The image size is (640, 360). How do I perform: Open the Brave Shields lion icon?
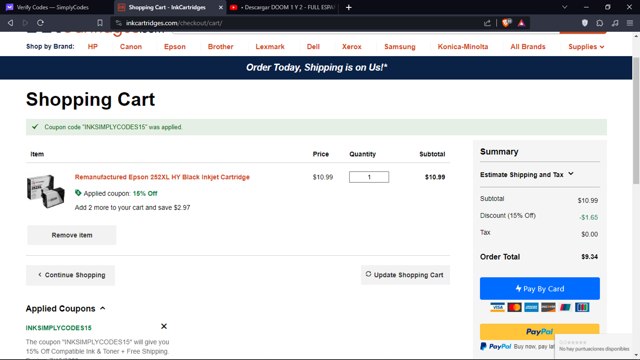point(507,23)
